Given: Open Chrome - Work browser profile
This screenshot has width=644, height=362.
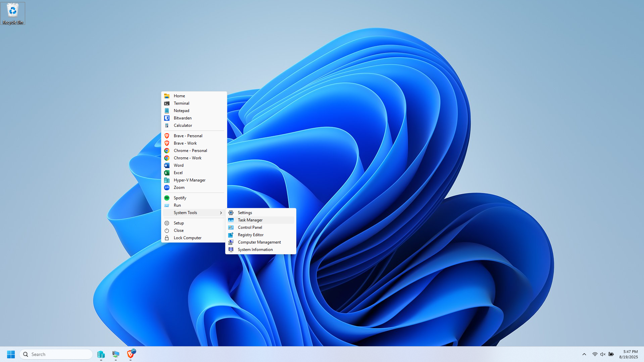Looking at the screenshot, I should 187,158.
